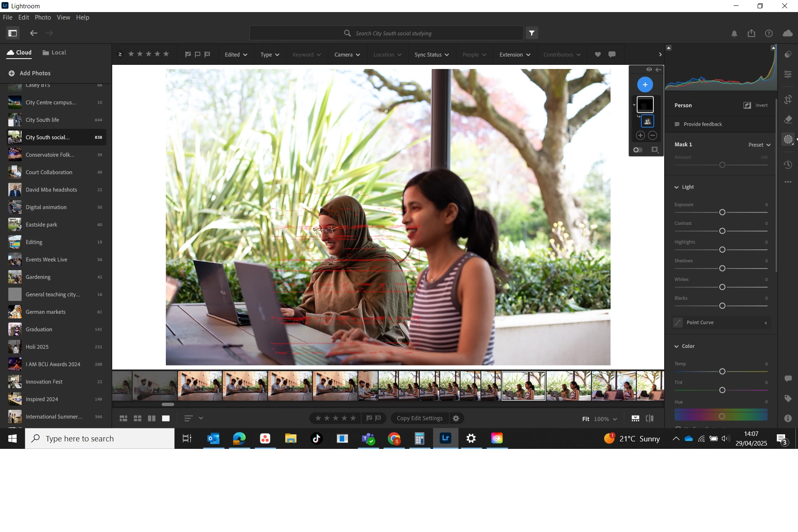Toggle mask overlay visibility eye icon

click(649, 69)
